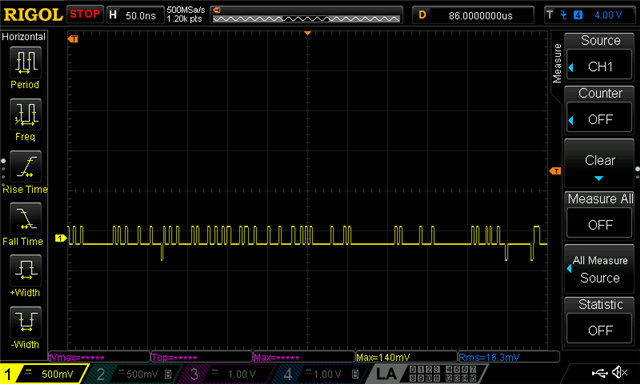Toggle the Statistic OFF setting
This screenshot has height=384, width=640.
pyautogui.click(x=599, y=330)
